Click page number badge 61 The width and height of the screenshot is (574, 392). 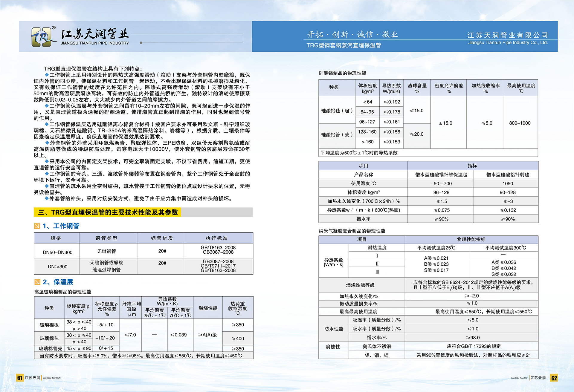pos(20,377)
